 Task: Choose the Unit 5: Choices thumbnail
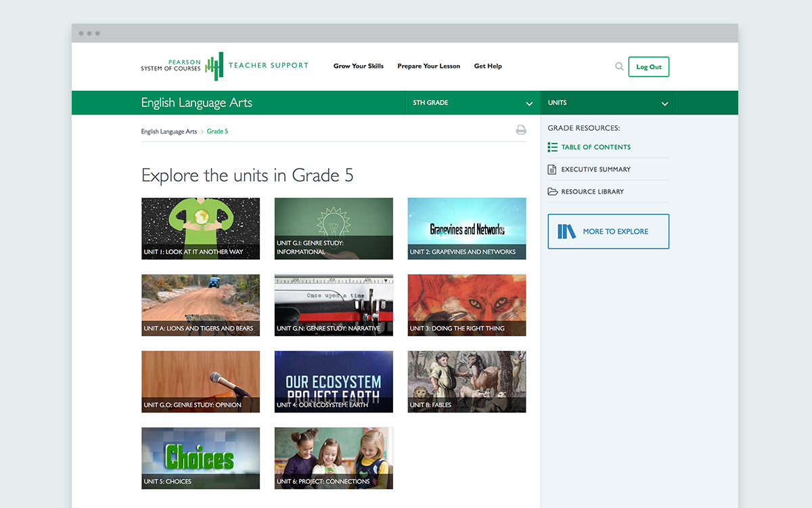200,458
